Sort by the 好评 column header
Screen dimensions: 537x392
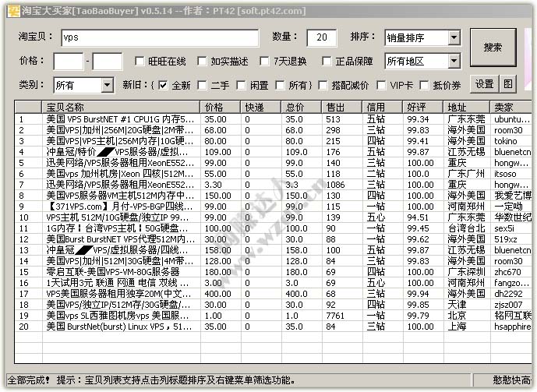423,108
